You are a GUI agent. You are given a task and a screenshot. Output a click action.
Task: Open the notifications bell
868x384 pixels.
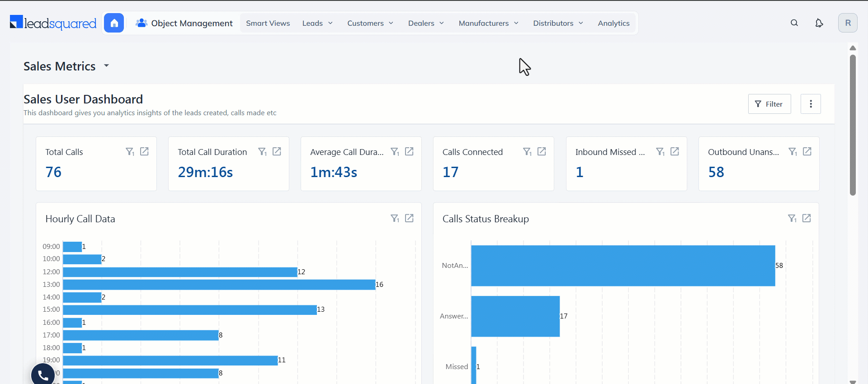(x=819, y=23)
